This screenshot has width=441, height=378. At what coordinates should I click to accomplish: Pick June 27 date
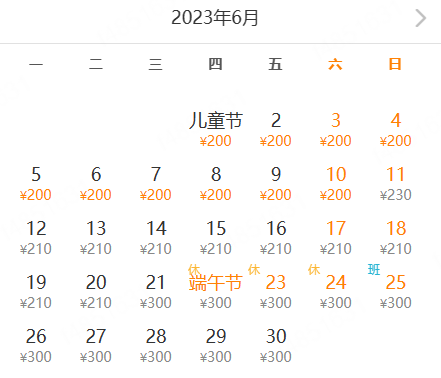[96, 345]
